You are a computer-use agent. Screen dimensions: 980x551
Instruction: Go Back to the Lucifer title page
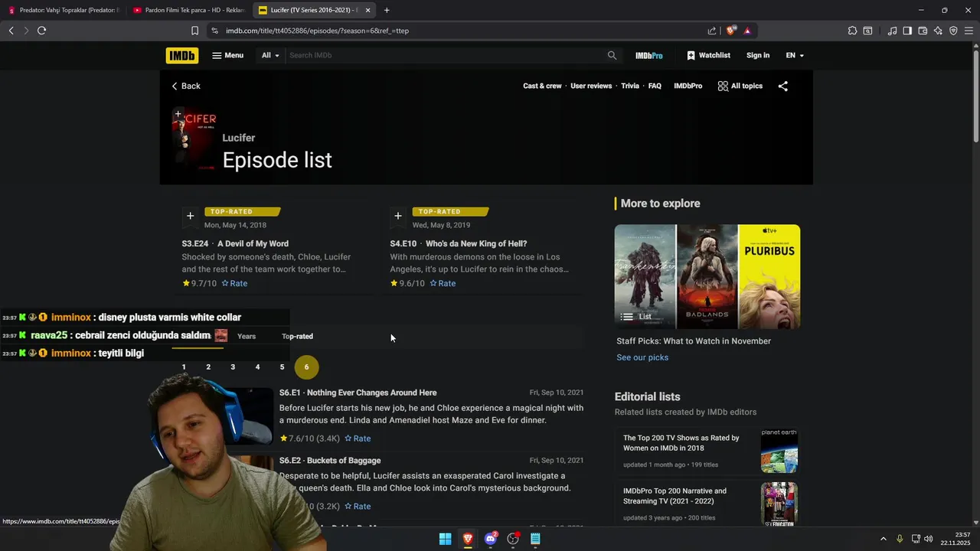tap(186, 86)
